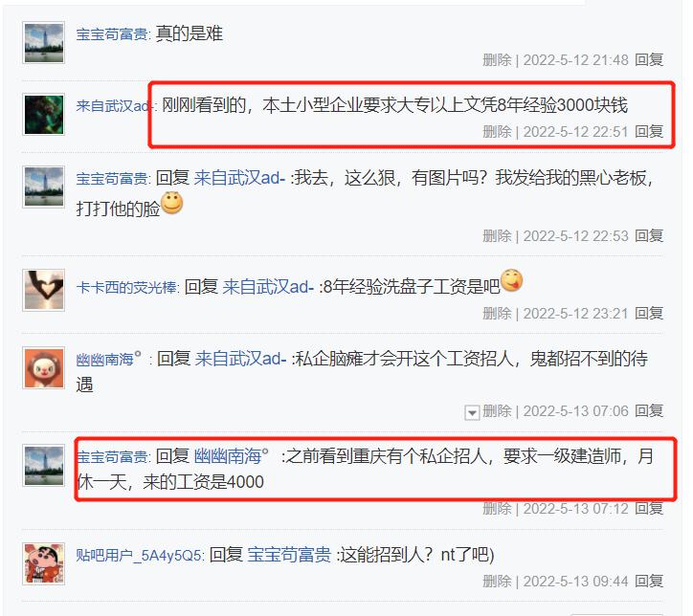Expand dropdown arrow beside 07:06 comment delete
693x616 pixels.
472,413
